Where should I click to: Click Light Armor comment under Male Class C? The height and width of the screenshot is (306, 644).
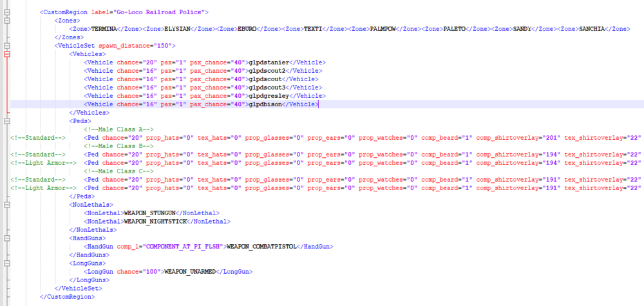click(44, 188)
